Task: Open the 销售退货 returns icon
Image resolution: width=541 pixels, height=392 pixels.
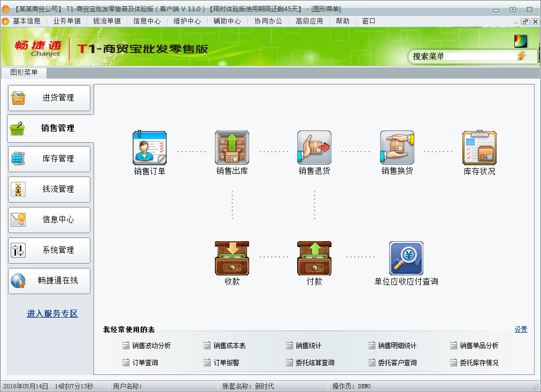Action: 314,148
